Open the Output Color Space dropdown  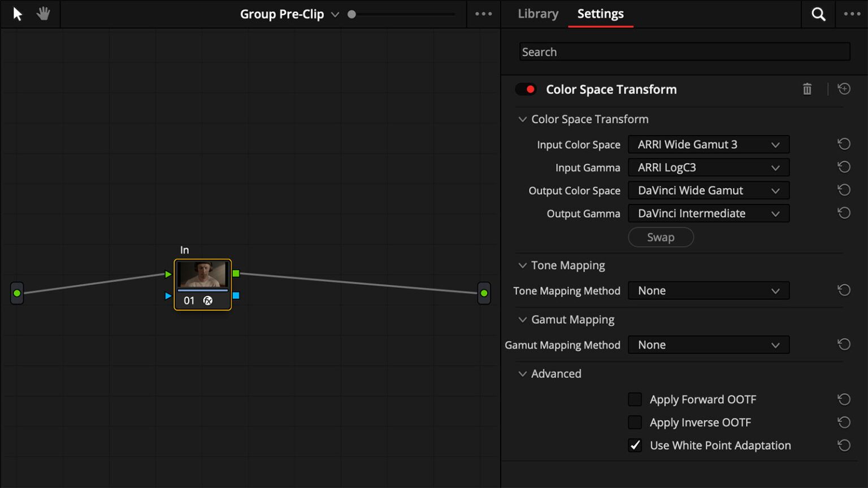point(708,190)
